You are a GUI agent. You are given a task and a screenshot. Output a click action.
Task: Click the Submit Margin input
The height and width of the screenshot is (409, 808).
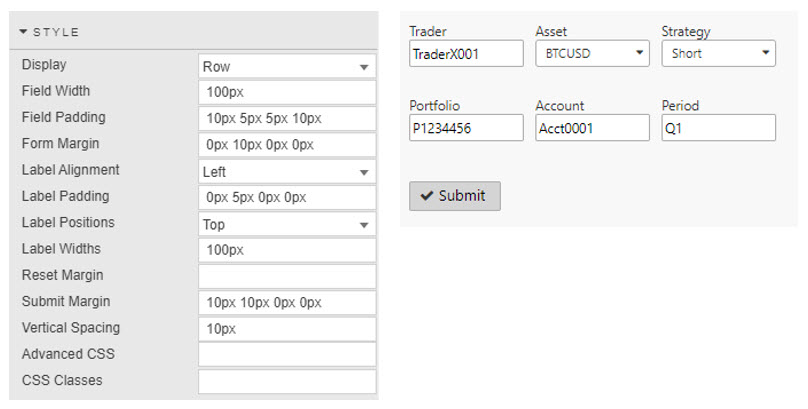287,303
